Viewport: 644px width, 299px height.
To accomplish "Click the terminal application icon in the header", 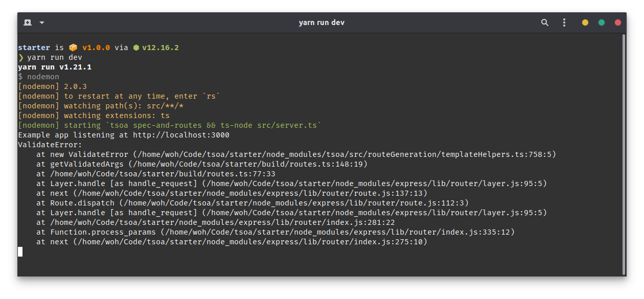I will coord(28,22).
